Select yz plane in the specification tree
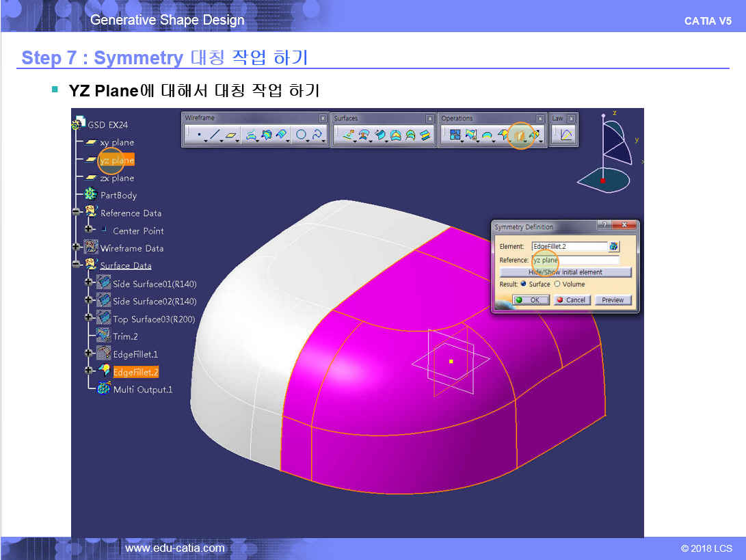The height and width of the screenshot is (560, 746). click(x=117, y=160)
